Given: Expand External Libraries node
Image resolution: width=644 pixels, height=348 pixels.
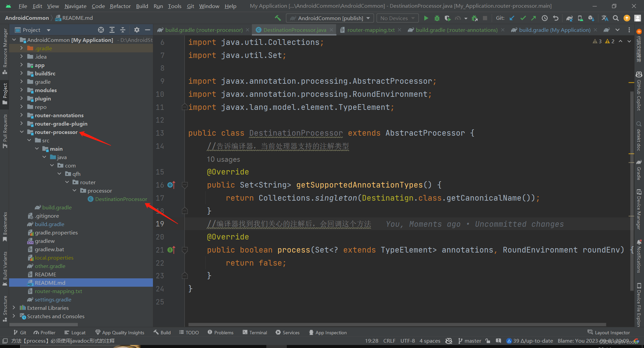Looking at the screenshot, I should click(x=14, y=308).
